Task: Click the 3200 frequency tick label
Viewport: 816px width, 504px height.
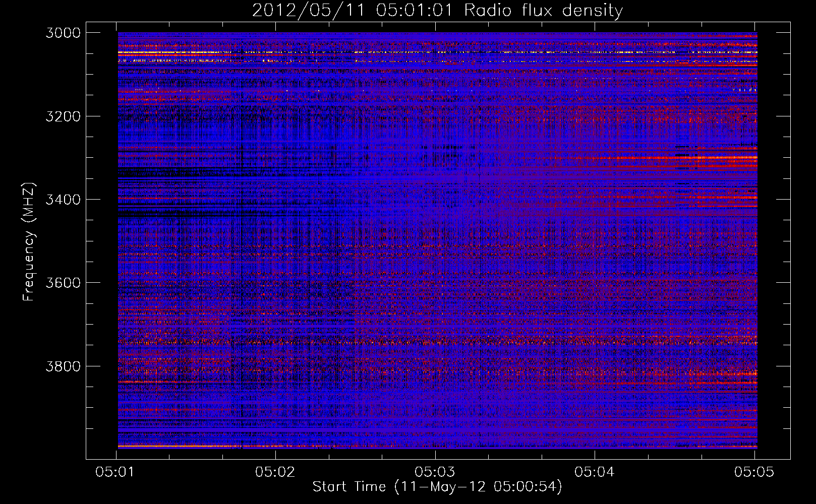Action: [63, 116]
